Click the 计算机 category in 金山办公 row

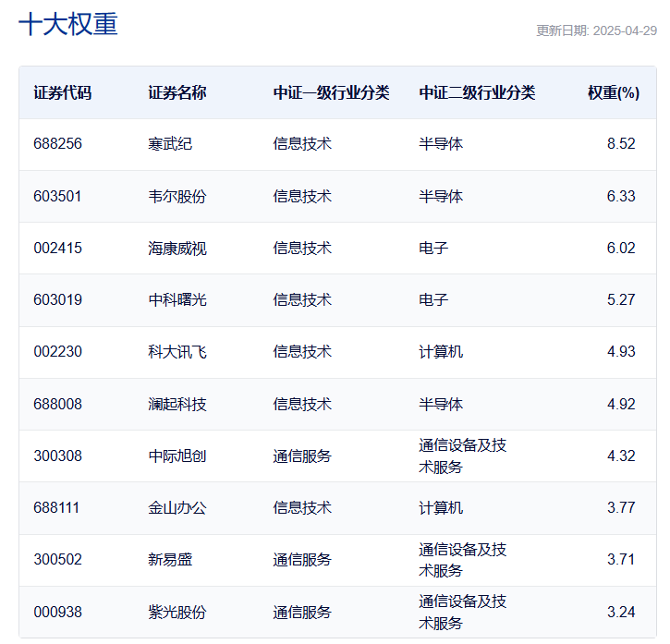click(441, 507)
